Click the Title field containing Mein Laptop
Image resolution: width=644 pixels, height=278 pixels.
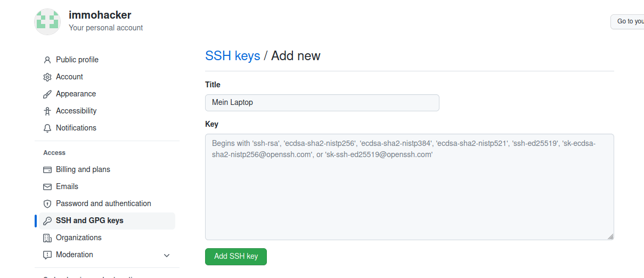[x=322, y=103]
